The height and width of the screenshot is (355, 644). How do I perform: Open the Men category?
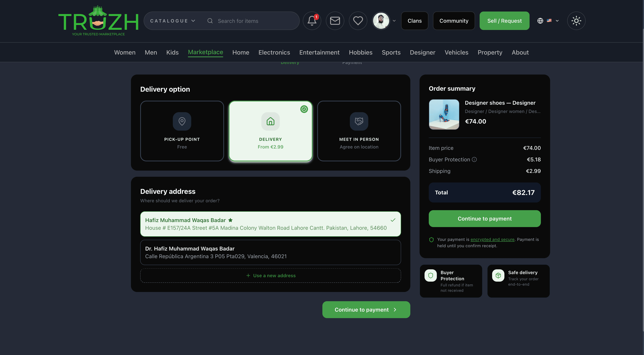151,52
